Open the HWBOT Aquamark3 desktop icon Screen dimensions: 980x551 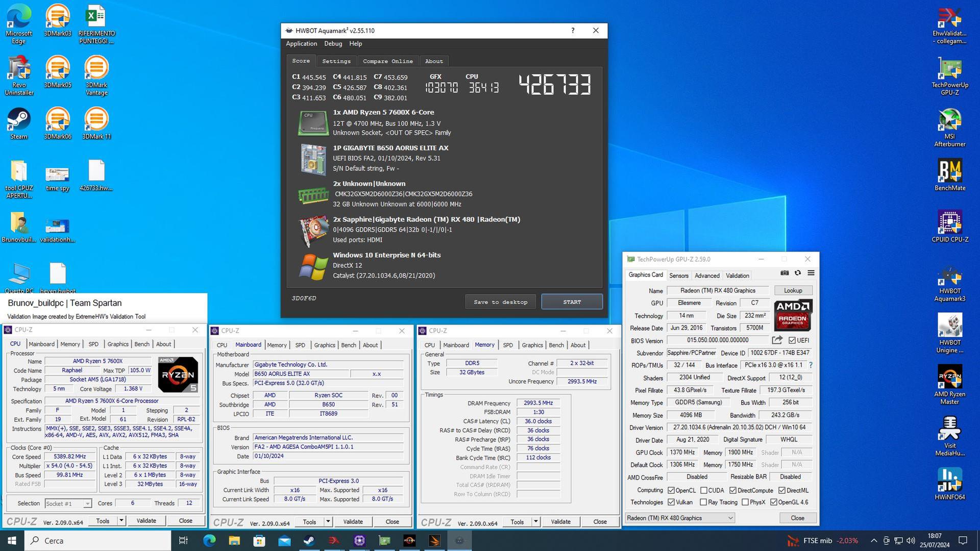click(x=949, y=283)
